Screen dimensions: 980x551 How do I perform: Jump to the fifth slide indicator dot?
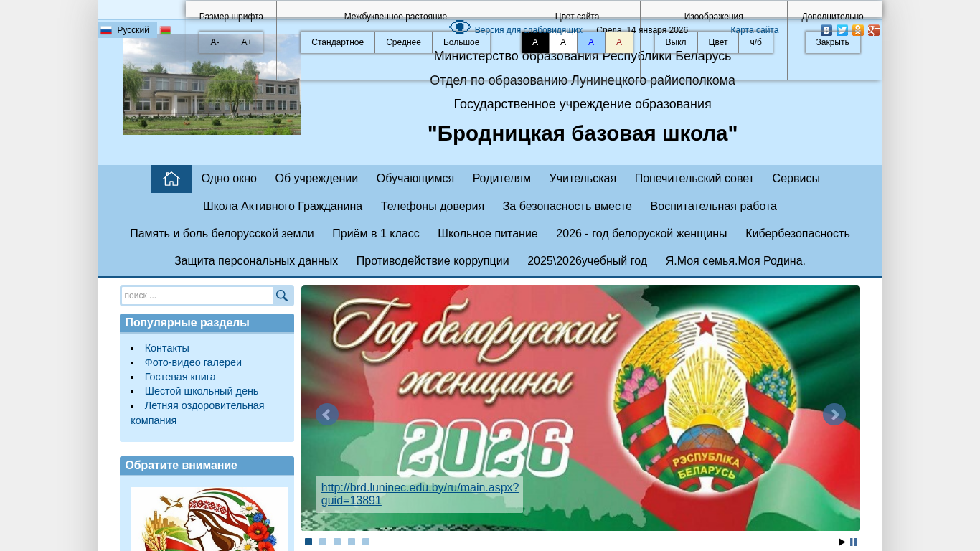(366, 542)
